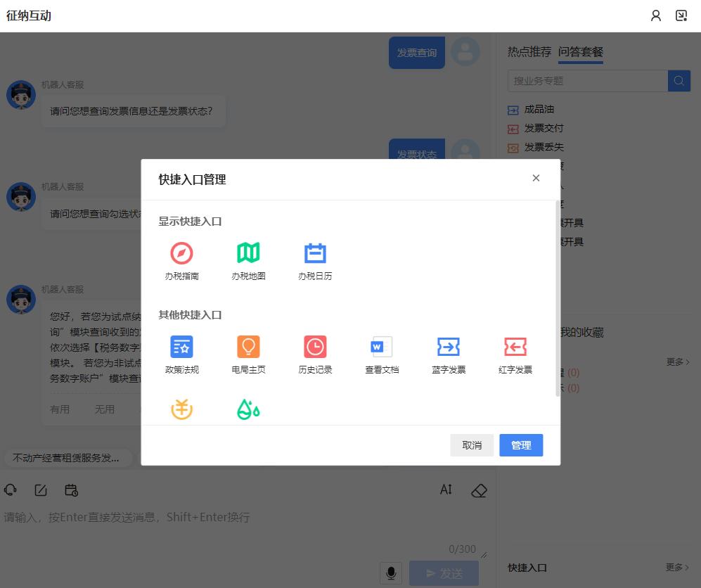
Task: Click the AI text icon above the input box
Action: point(445,490)
